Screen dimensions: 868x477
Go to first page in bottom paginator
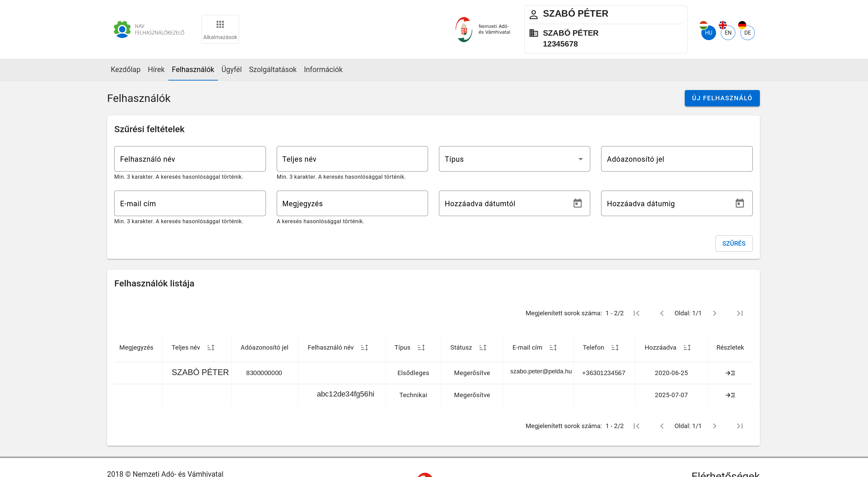(x=636, y=426)
